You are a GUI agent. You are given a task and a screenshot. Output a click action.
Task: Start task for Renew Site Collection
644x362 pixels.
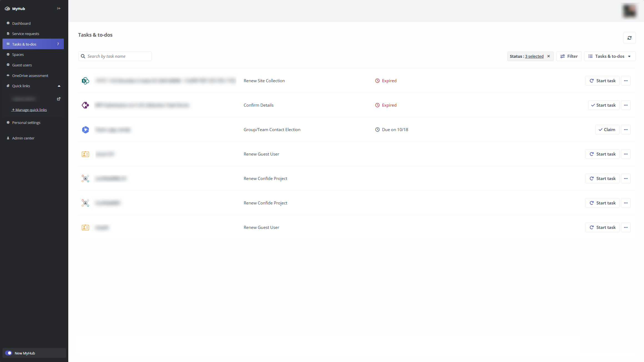point(602,81)
